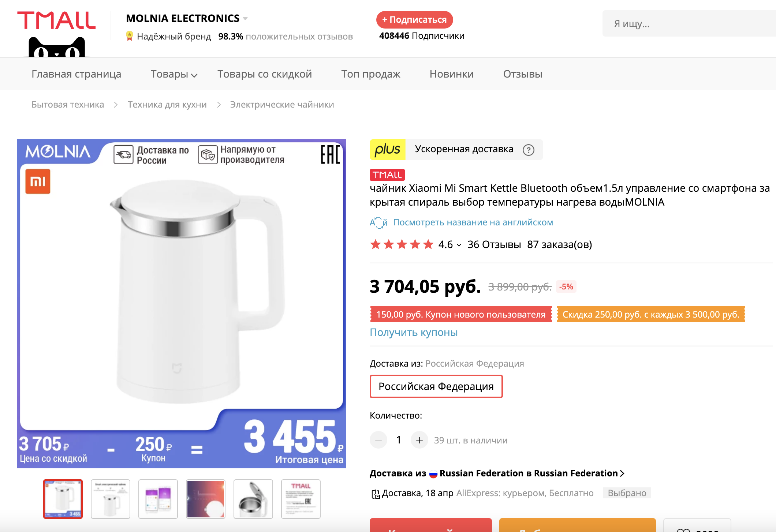Select the open-lid kettle thumbnail

(253, 499)
